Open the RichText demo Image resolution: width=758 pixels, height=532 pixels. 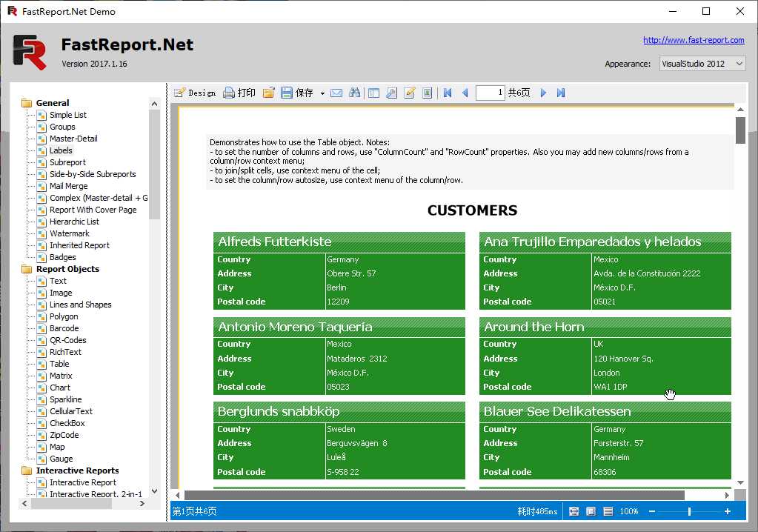click(65, 352)
